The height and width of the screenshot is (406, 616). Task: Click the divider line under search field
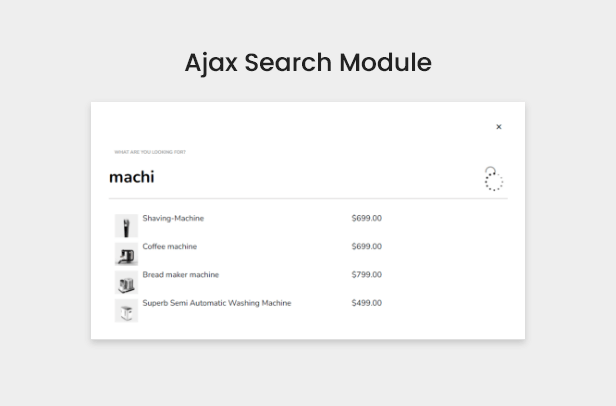click(308, 198)
